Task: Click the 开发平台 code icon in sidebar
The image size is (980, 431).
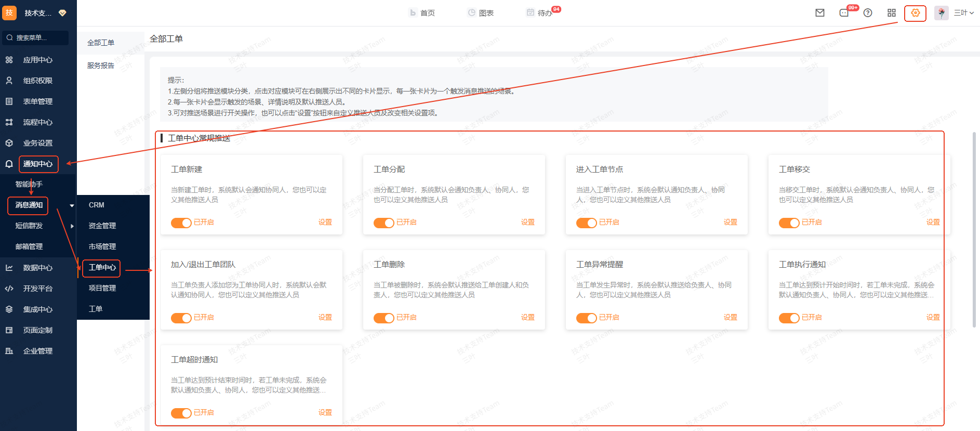Action: tap(9, 289)
